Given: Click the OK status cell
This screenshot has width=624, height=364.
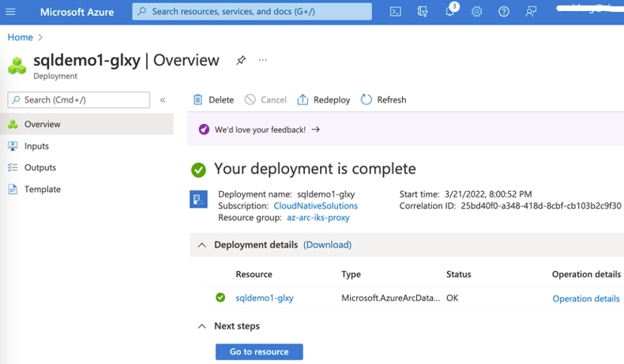Looking at the screenshot, I should click(452, 298).
